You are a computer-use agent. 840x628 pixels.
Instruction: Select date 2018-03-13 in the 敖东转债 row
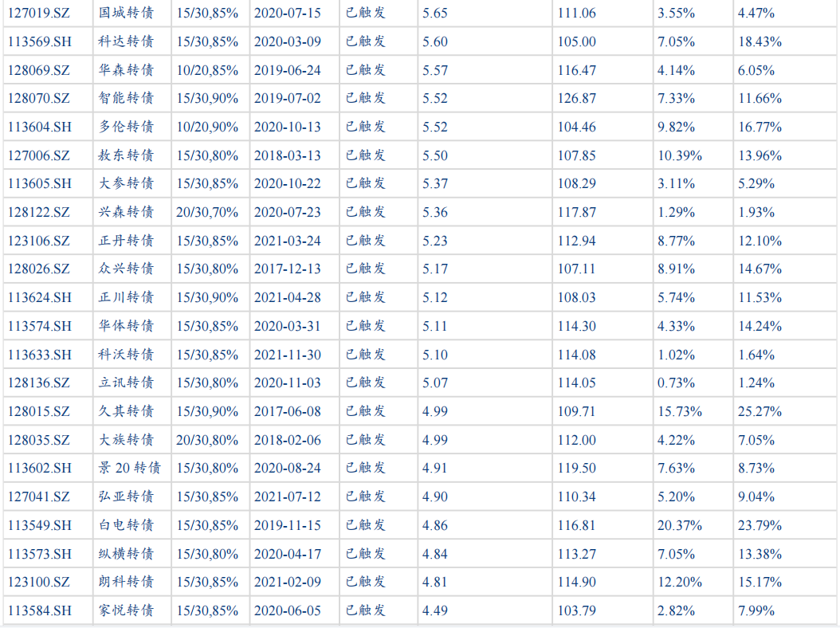pos(287,155)
